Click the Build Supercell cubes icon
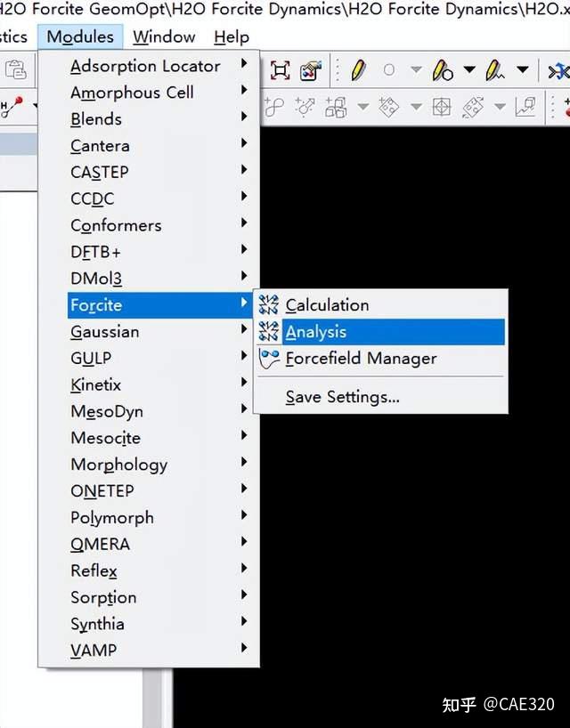Image resolution: width=570 pixels, height=728 pixels. click(336, 108)
